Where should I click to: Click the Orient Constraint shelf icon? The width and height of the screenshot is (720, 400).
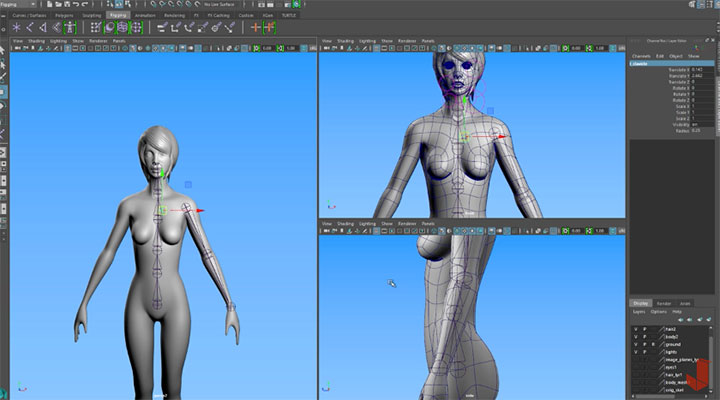tap(189, 28)
